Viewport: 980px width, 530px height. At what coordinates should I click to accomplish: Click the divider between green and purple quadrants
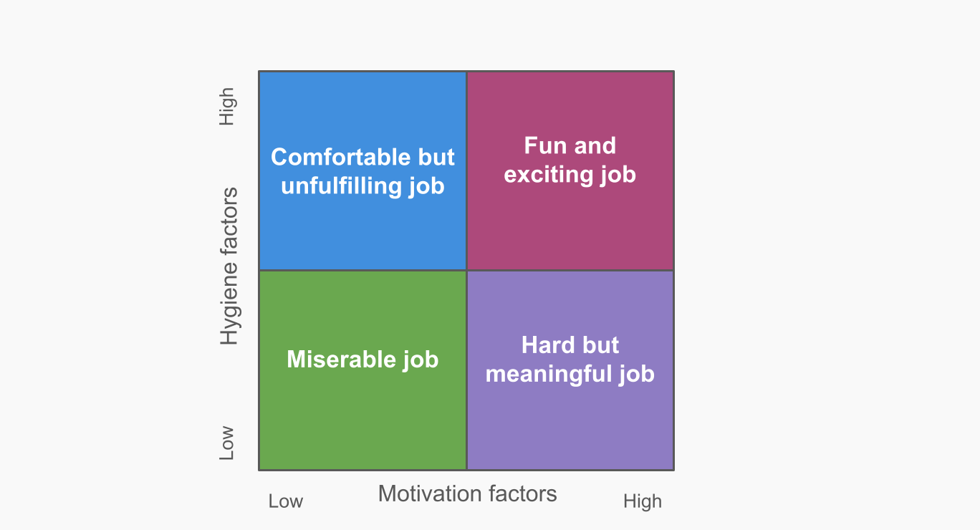[466, 370]
